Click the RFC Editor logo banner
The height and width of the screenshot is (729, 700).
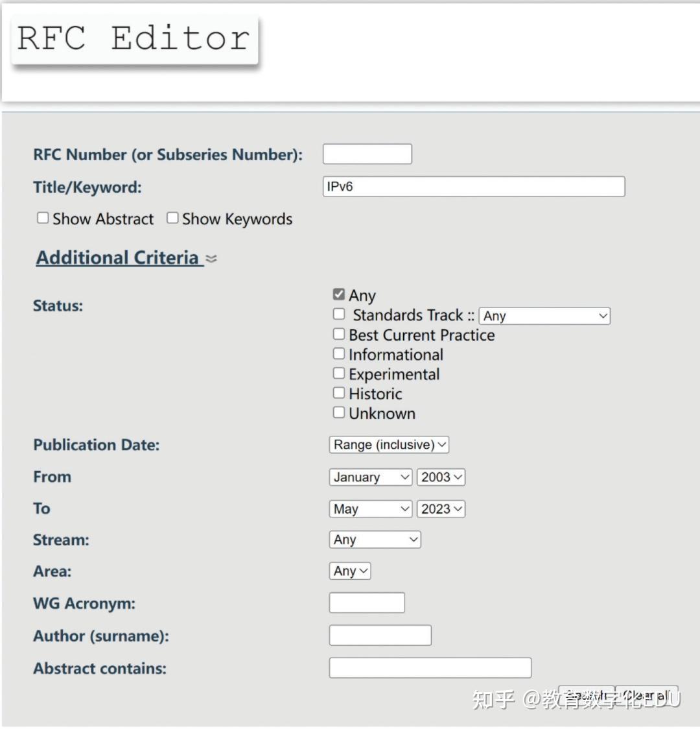pyautogui.click(x=134, y=39)
